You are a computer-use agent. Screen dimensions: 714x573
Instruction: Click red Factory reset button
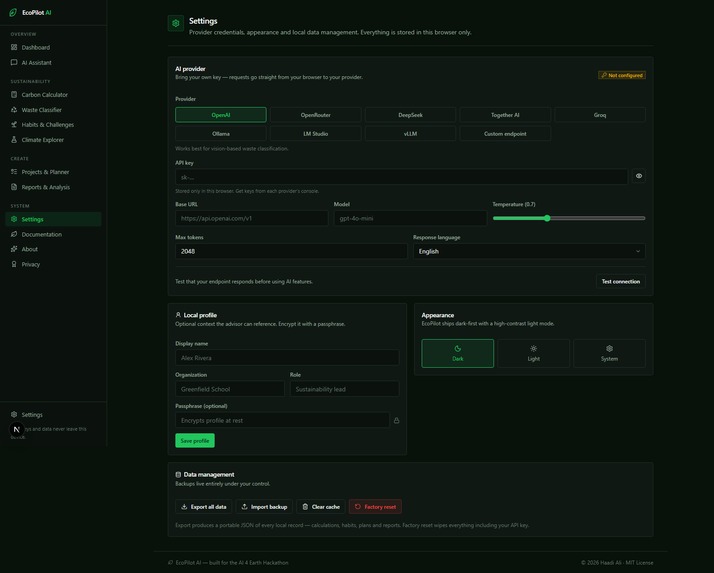coord(375,506)
